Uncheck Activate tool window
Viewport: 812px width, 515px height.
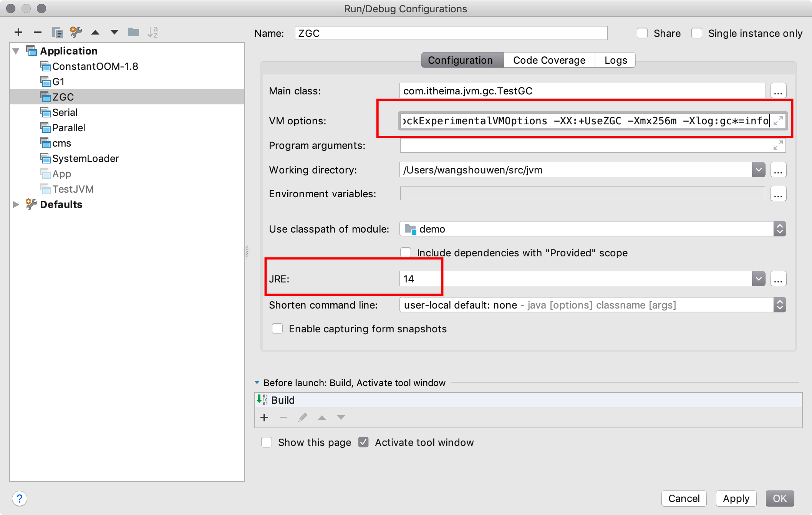click(x=363, y=442)
